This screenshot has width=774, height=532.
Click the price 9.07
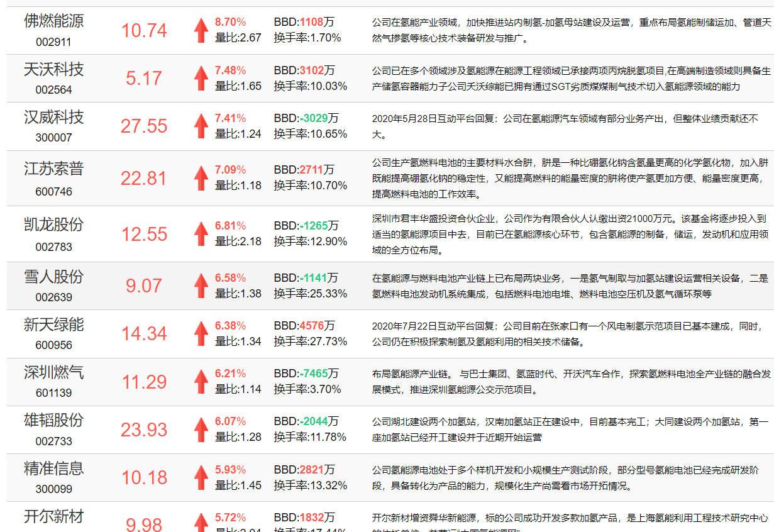tap(145, 286)
